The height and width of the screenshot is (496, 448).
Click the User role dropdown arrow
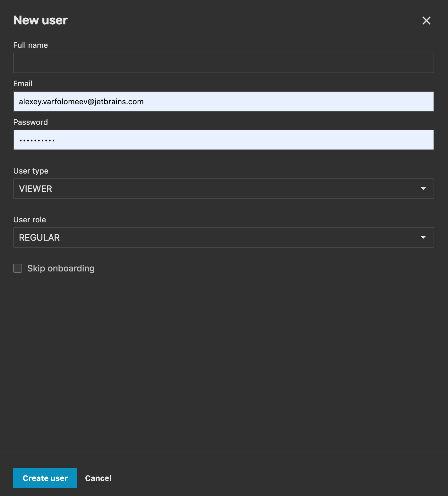423,237
